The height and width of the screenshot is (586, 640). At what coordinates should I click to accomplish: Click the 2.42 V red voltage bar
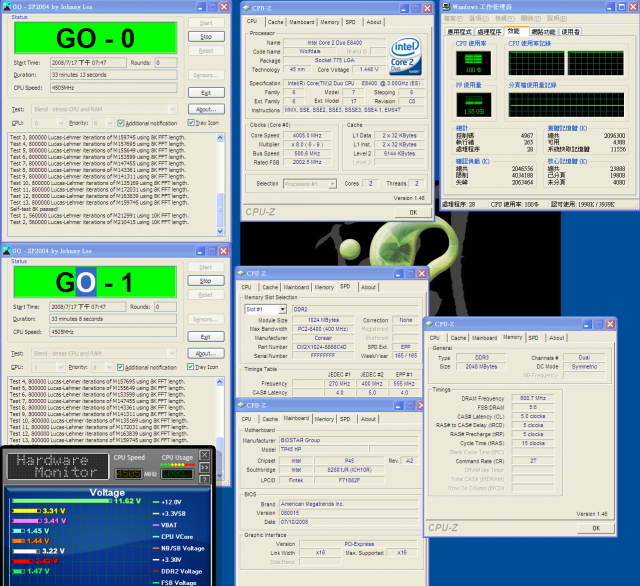point(22,561)
